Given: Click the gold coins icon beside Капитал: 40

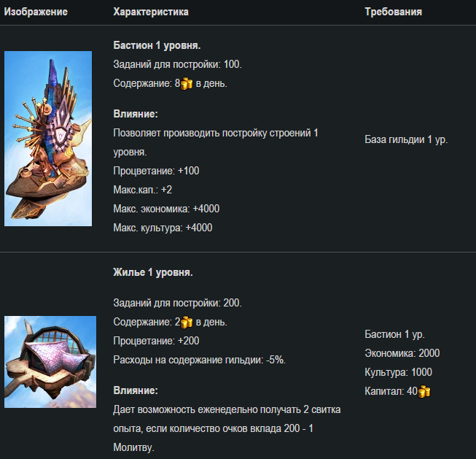Looking at the screenshot, I should (424, 392).
